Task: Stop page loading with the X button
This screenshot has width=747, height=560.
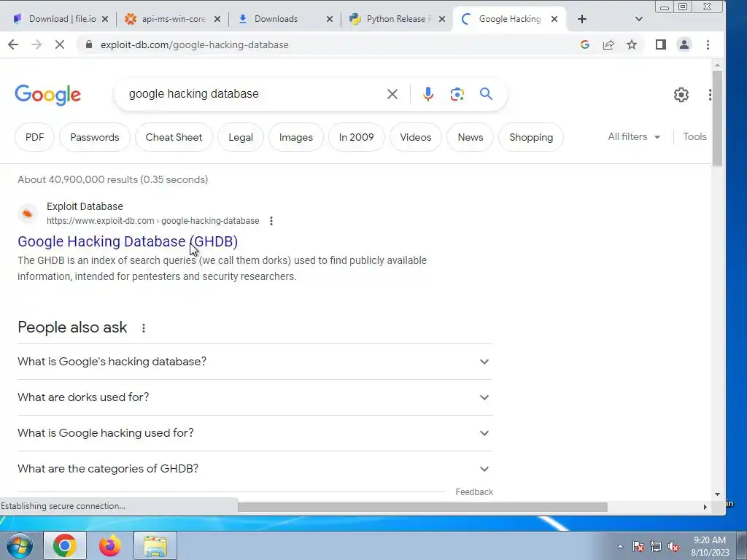Action: 60,44
